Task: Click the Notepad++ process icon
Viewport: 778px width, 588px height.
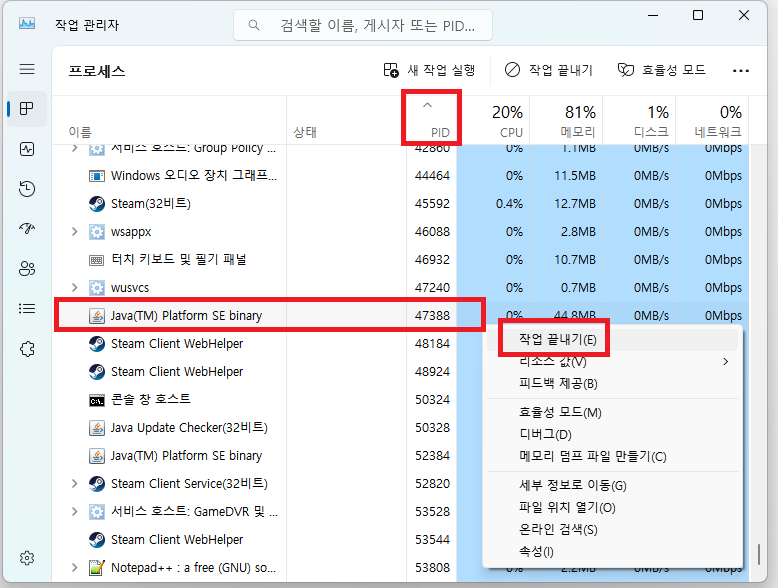Action: [97, 567]
